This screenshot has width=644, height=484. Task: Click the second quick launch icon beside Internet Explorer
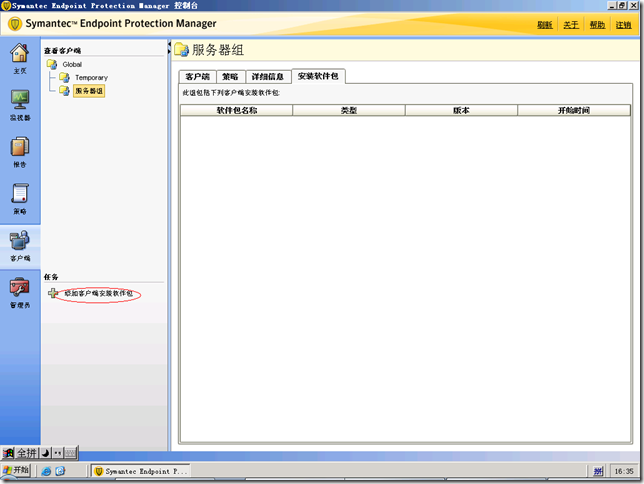pos(60,471)
